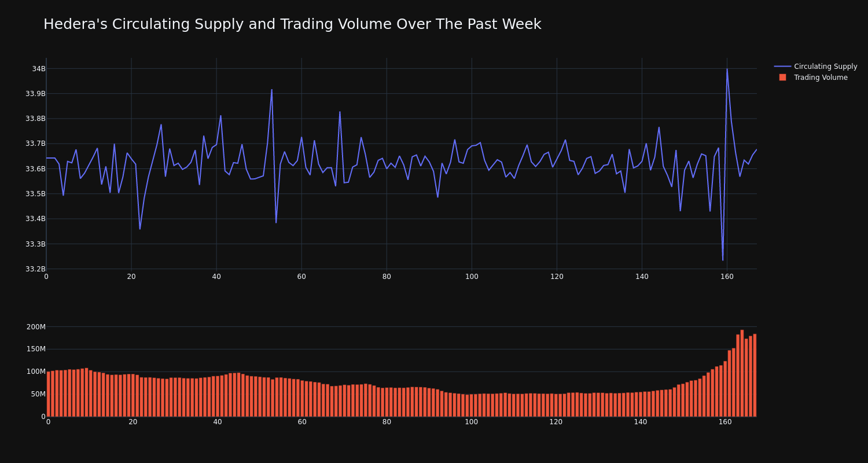Click the 200M volume axis label
The width and height of the screenshot is (868, 463).
(36, 327)
